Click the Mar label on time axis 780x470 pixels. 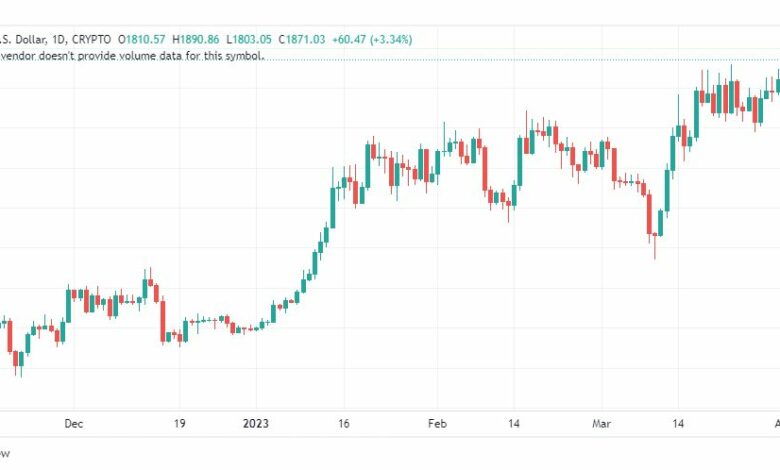click(601, 424)
